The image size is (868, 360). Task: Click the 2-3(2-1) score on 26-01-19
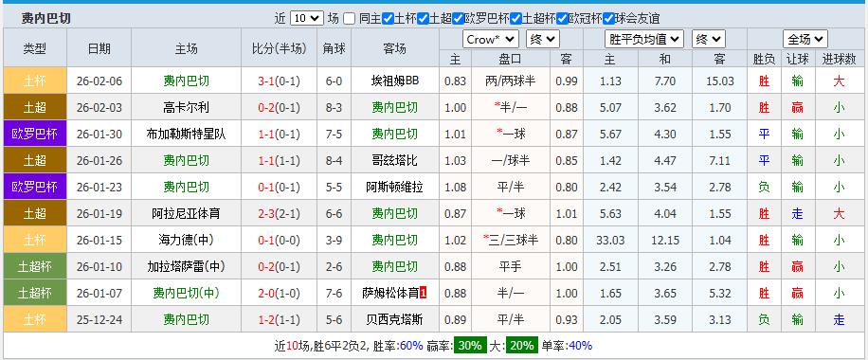point(279,214)
